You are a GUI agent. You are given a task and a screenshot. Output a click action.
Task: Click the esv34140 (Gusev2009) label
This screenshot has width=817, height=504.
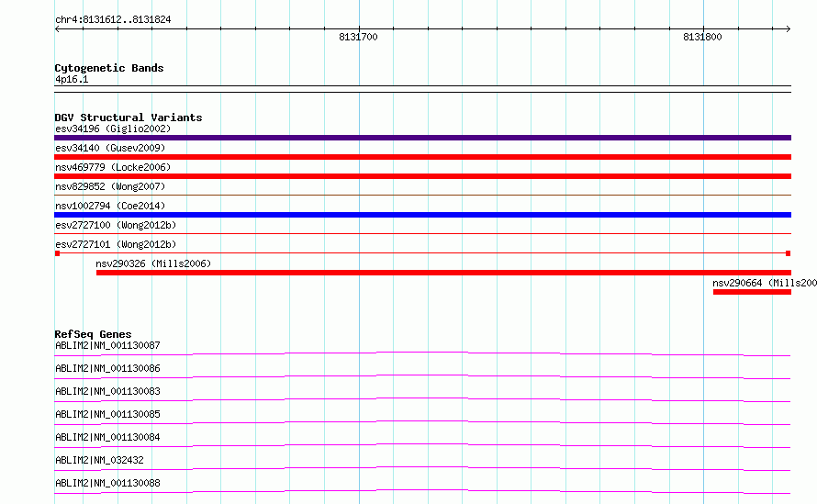[x=110, y=148]
